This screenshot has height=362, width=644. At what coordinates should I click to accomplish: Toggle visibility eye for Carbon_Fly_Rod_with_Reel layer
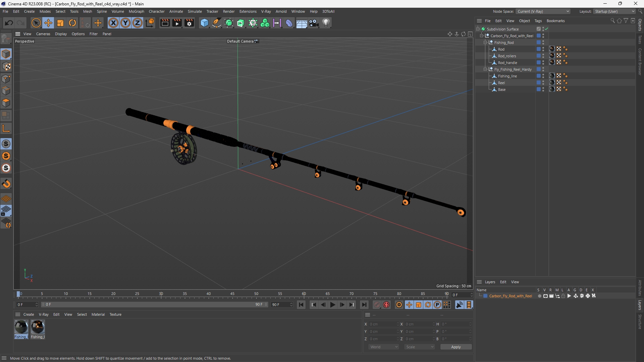click(545, 296)
